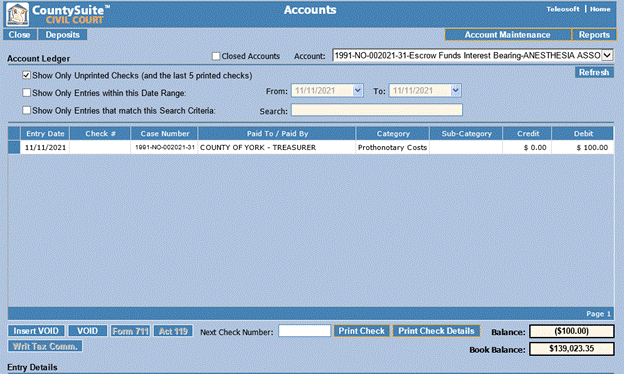624x374 pixels.
Task: Click the 1991-NO-002021-31 case number cell
Action: (x=164, y=147)
